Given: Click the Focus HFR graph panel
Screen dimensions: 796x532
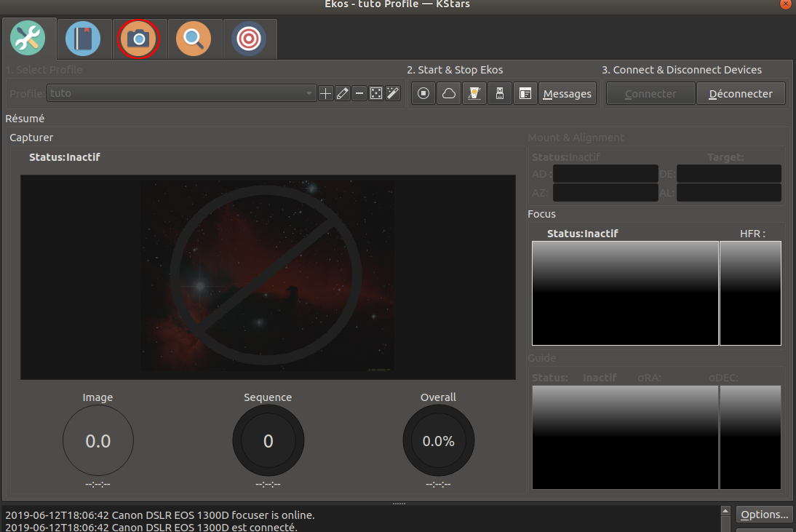Looking at the screenshot, I should pyautogui.click(x=625, y=293).
